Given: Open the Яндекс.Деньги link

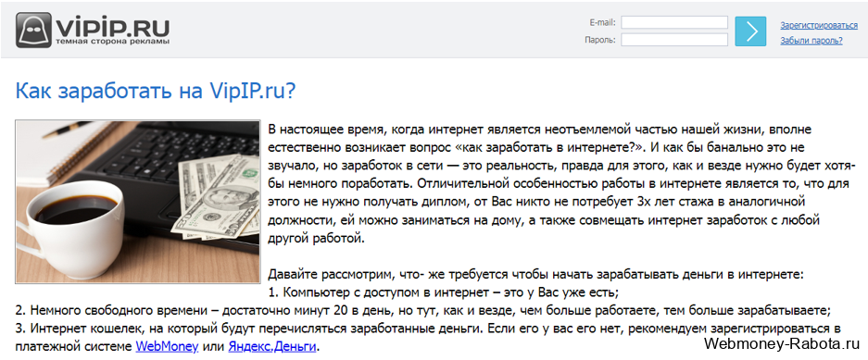Looking at the screenshot, I should pyautogui.click(x=272, y=348).
